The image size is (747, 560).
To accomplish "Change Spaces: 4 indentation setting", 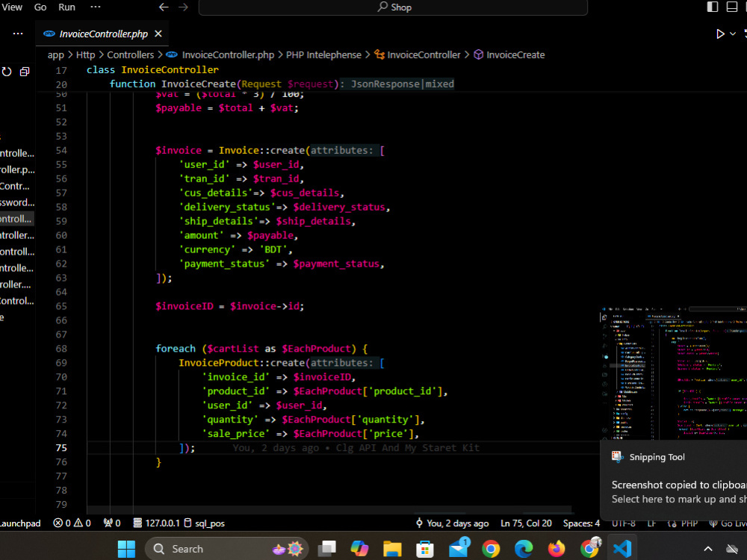I will tap(581, 523).
